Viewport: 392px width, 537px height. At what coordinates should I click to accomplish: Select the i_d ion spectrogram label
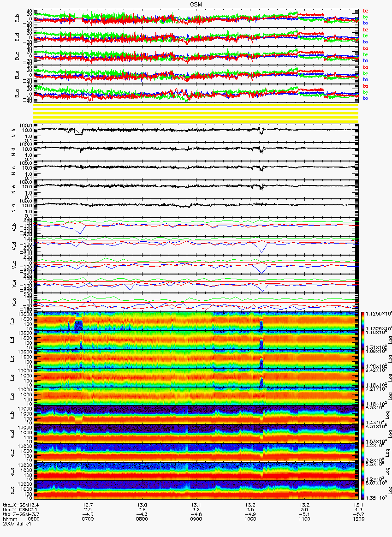(12, 340)
